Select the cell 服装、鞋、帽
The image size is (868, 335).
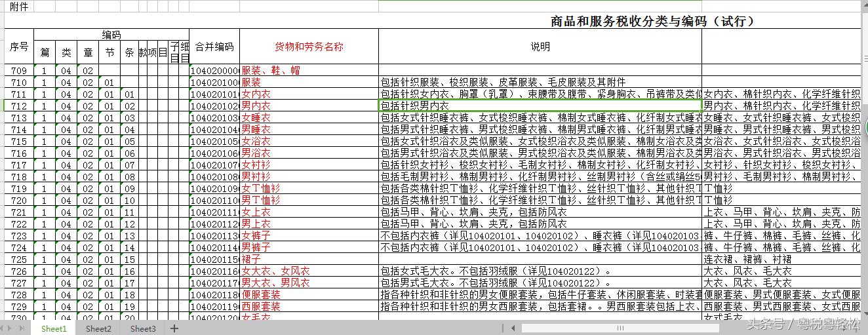[x=309, y=70]
